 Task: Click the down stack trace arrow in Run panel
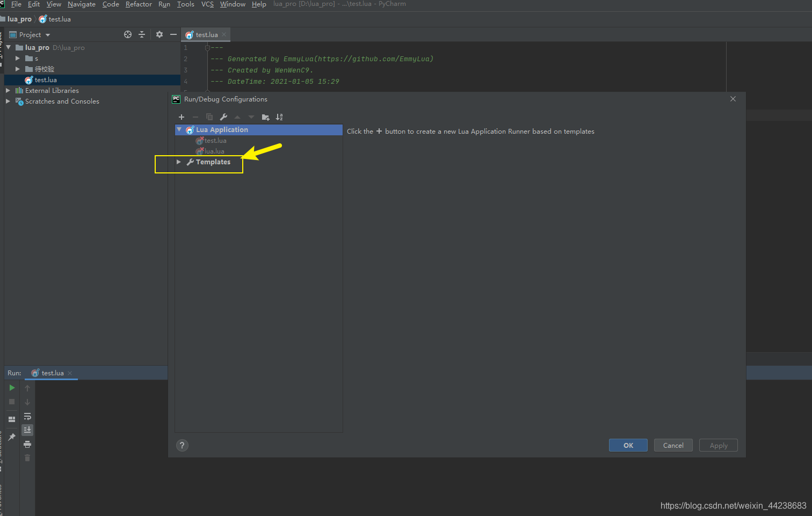(x=27, y=402)
